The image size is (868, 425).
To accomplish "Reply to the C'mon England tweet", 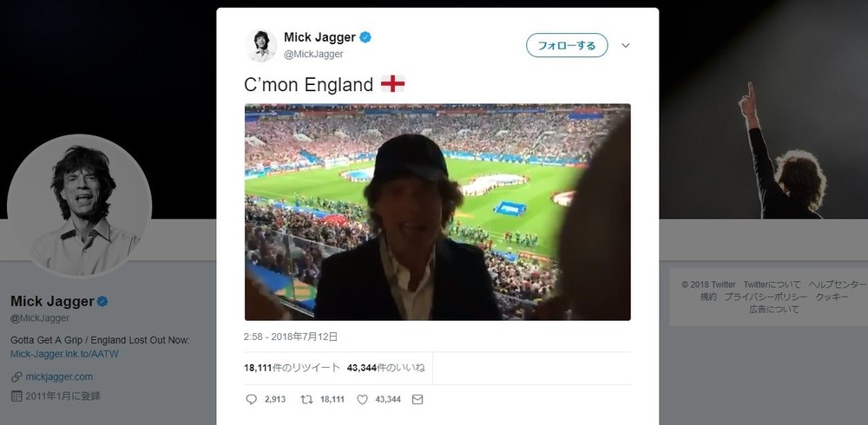I will click(252, 399).
